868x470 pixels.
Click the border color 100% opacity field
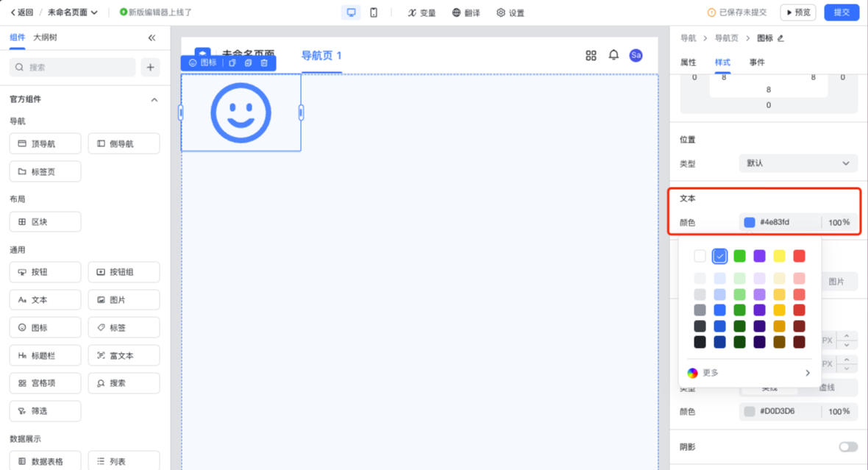(x=839, y=411)
